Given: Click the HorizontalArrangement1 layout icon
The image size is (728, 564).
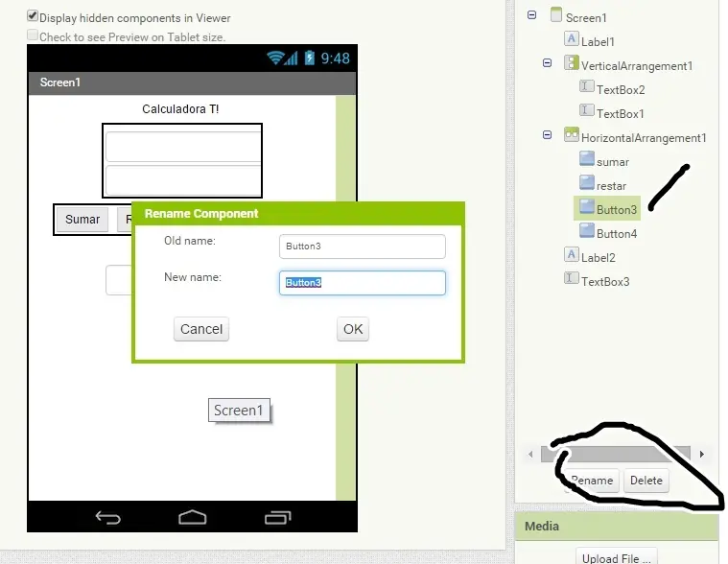Looking at the screenshot, I should 571,134.
